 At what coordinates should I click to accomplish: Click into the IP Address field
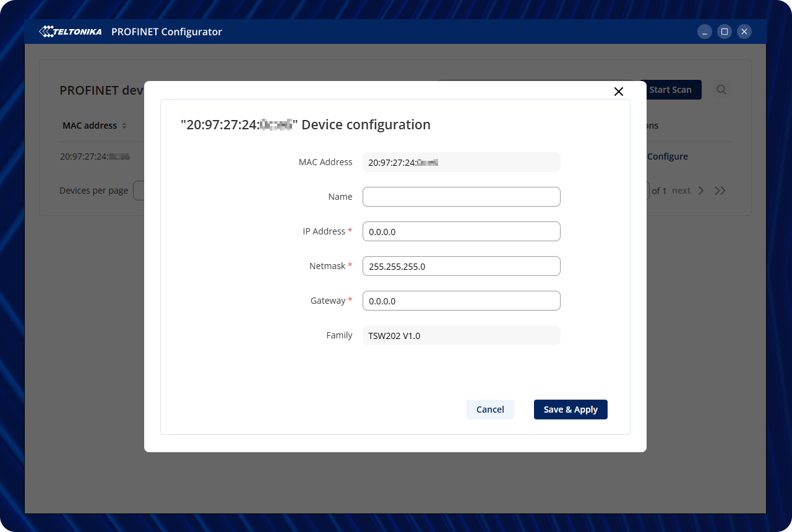click(x=461, y=231)
